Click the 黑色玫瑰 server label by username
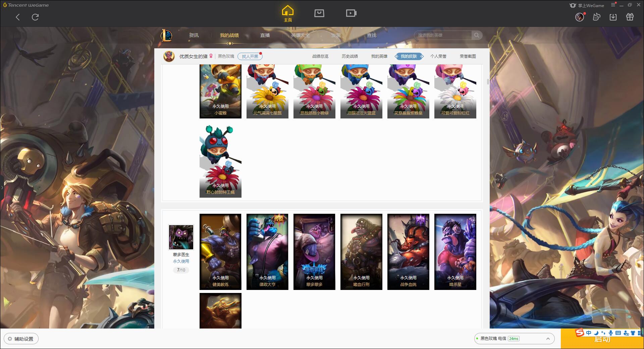Screen dimensions: 644x349 (226, 56)
